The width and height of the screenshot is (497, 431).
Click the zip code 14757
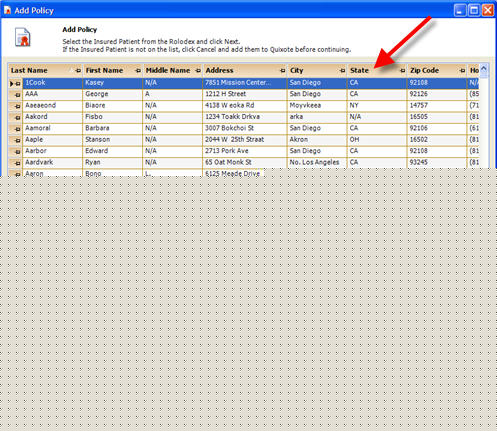419,105
